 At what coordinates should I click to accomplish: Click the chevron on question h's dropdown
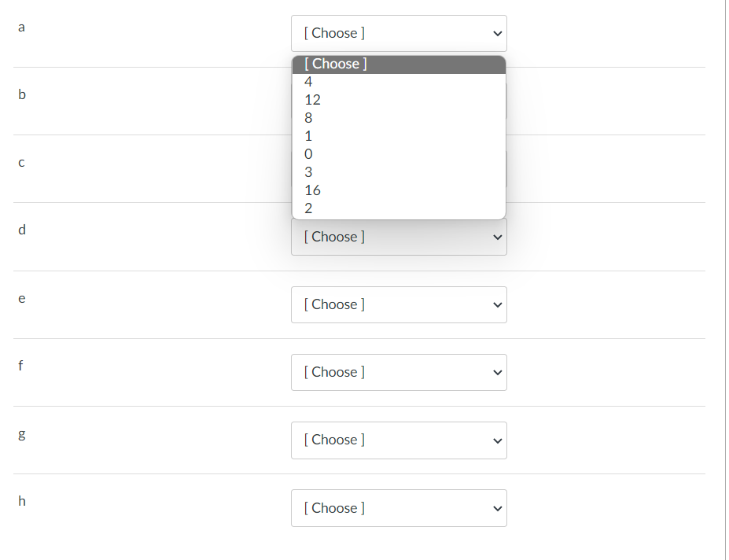495,508
